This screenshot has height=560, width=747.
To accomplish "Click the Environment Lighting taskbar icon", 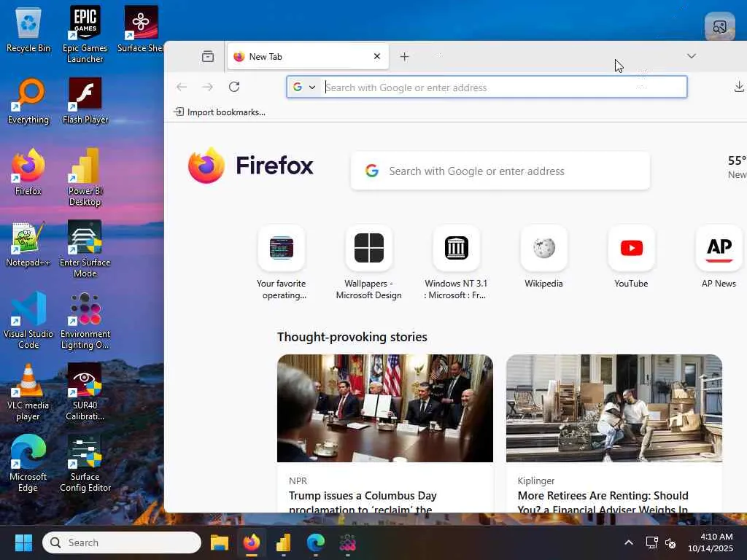I will coord(347,542).
